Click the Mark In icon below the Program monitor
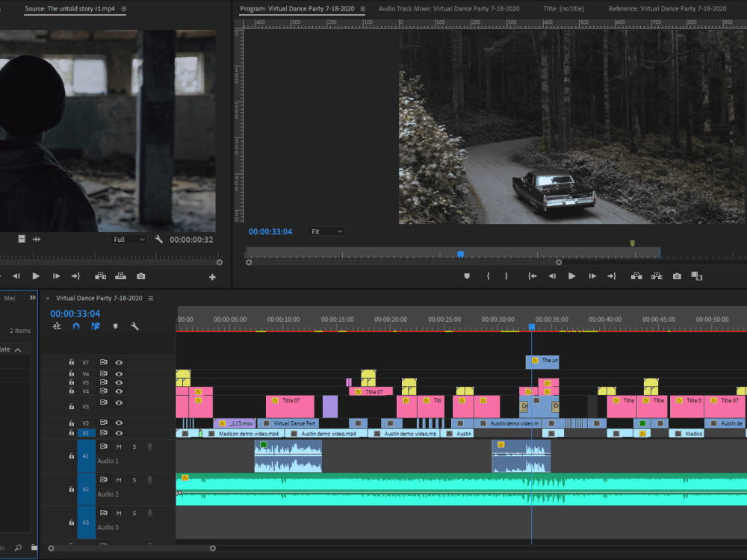Image resolution: width=747 pixels, height=560 pixels. click(488, 276)
